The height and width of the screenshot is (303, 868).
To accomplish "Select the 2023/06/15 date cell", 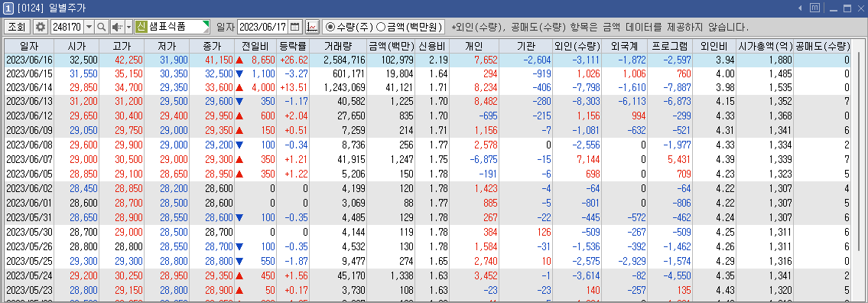I will click(28, 73).
